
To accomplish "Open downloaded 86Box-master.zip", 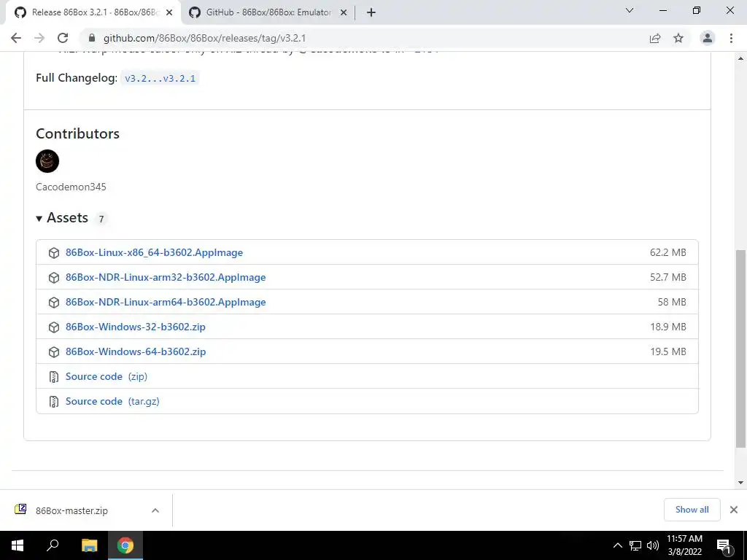I will coord(71,510).
